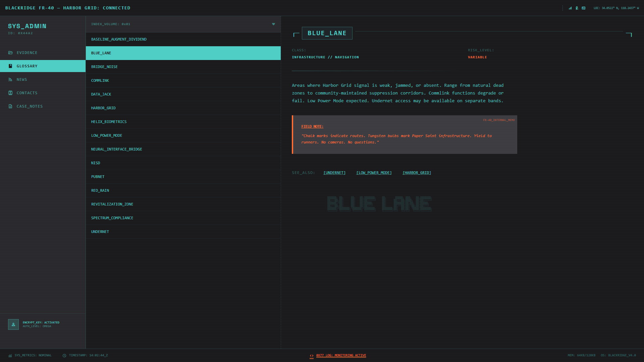Click the user avatar icon near ENCRYPT_KEY

pos(13,324)
